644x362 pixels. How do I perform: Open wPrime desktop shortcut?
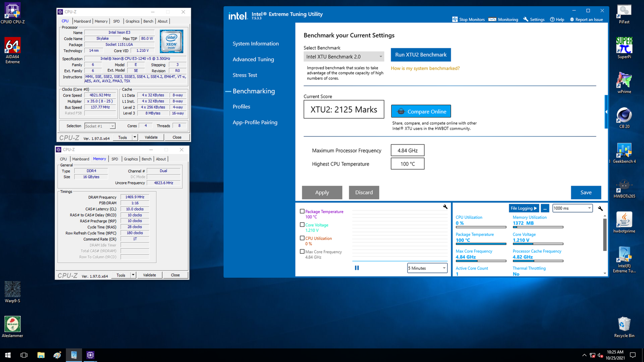tap(624, 83)
